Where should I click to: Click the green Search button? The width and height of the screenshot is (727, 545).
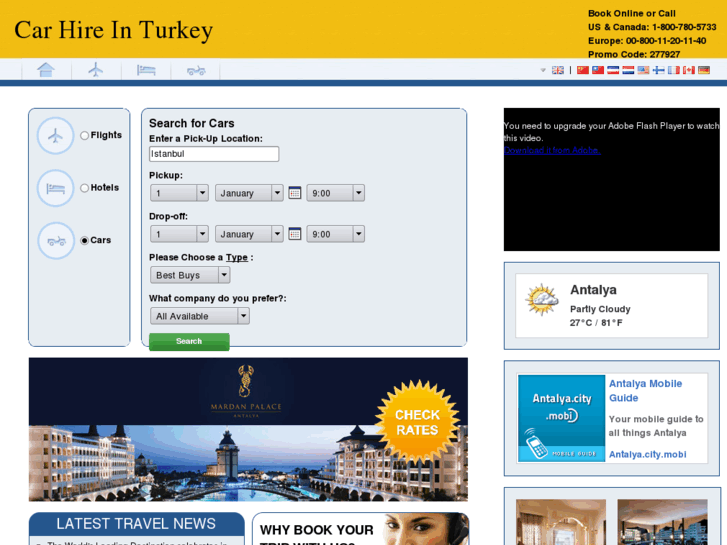189,341
